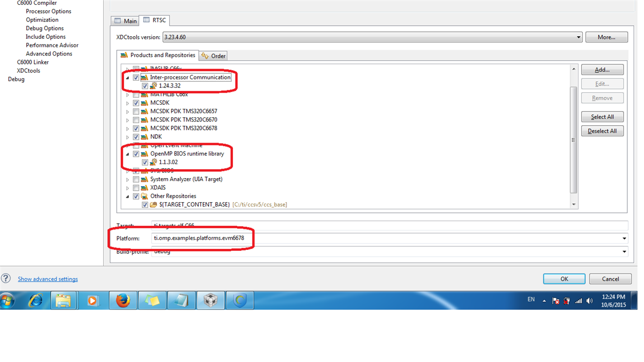Viewport: 644px width, 362px height.
Task: Click the XDAIS product icon
Action: click(144, 188)
